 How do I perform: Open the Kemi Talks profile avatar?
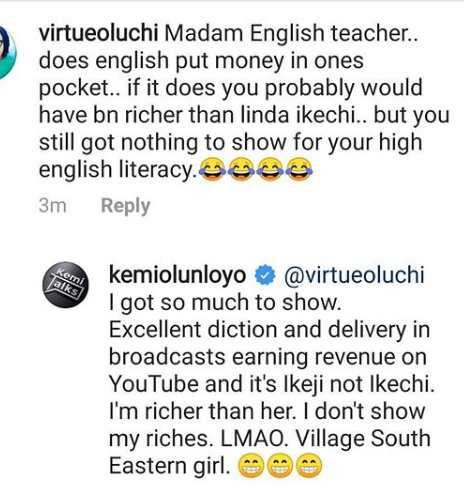(66, 284)
